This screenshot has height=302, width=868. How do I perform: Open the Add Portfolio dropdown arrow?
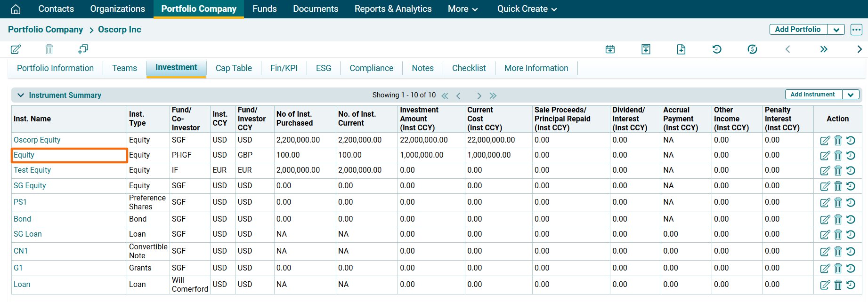[x=836, y=30]
